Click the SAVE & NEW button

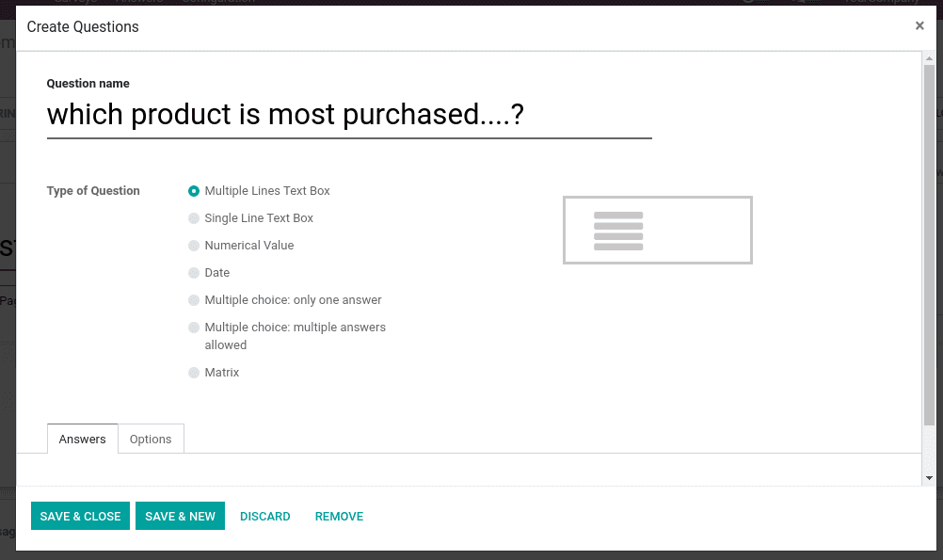tap(181, 516)
